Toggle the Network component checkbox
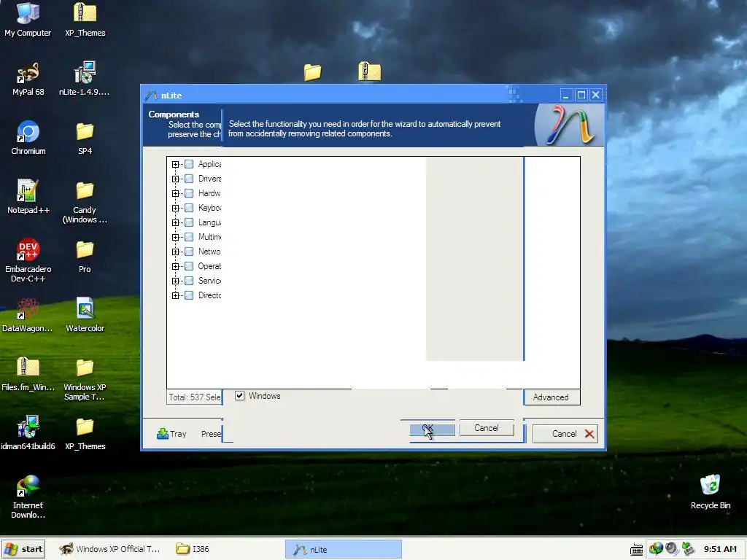 [x=189, y=252]
